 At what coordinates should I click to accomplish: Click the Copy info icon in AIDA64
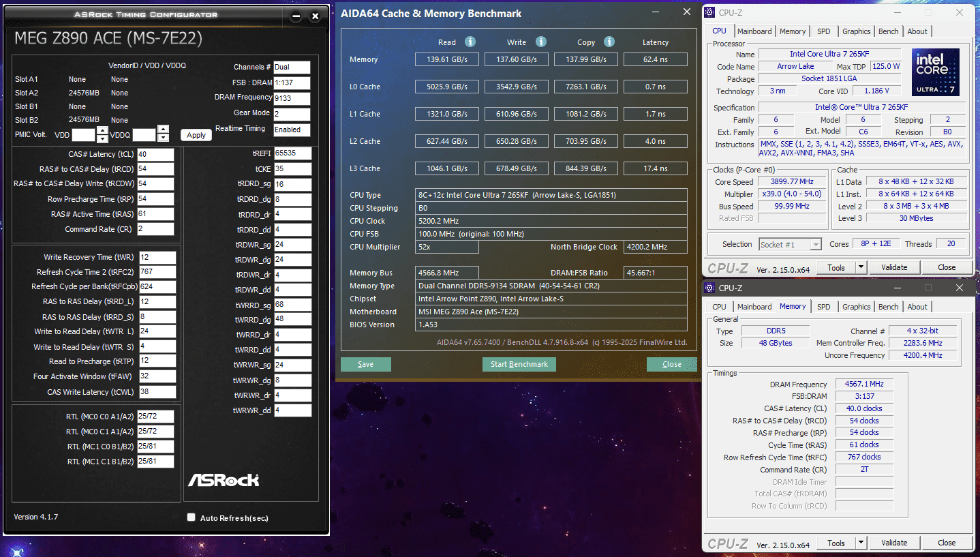[609, 42]
